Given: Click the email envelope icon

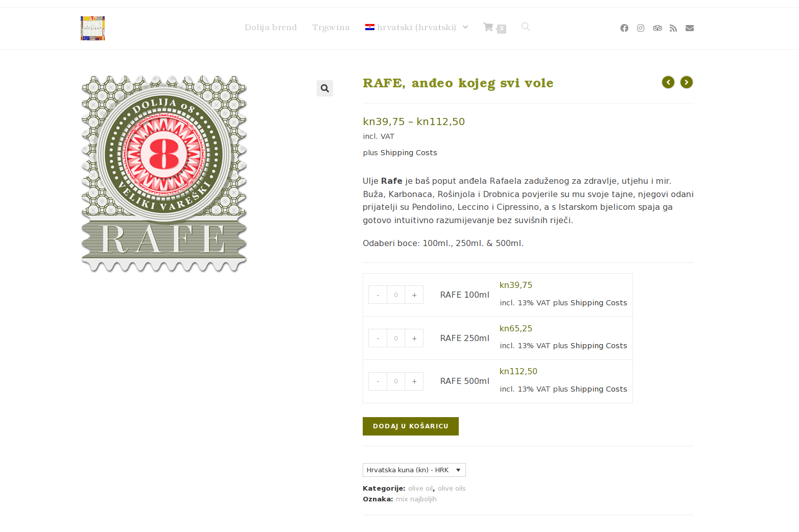Looking at the screenshot, I should tap(690, 28).
